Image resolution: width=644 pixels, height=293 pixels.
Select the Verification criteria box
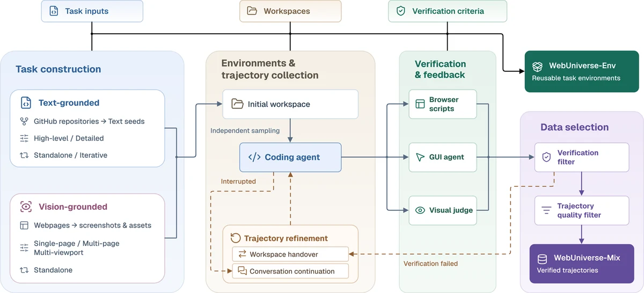(447, 11)
